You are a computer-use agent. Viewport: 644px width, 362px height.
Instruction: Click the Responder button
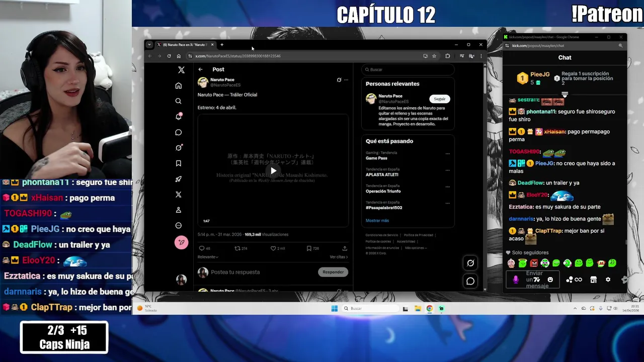click(x=333, y=272)
